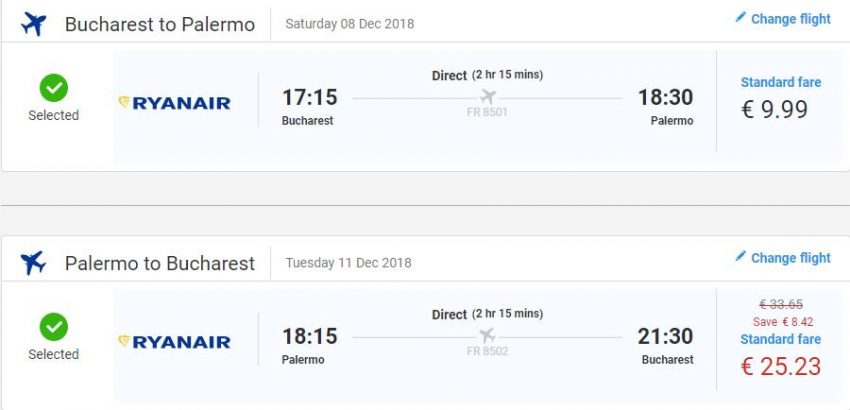The width and height of the screenshot is (850, 410).
Task: Toggle the green Selected checkmark for return flight
Action: (53, 328)
